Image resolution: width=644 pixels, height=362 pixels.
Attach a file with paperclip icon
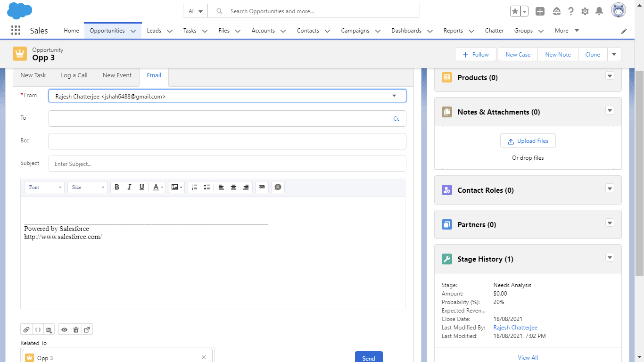coord(26,330)
